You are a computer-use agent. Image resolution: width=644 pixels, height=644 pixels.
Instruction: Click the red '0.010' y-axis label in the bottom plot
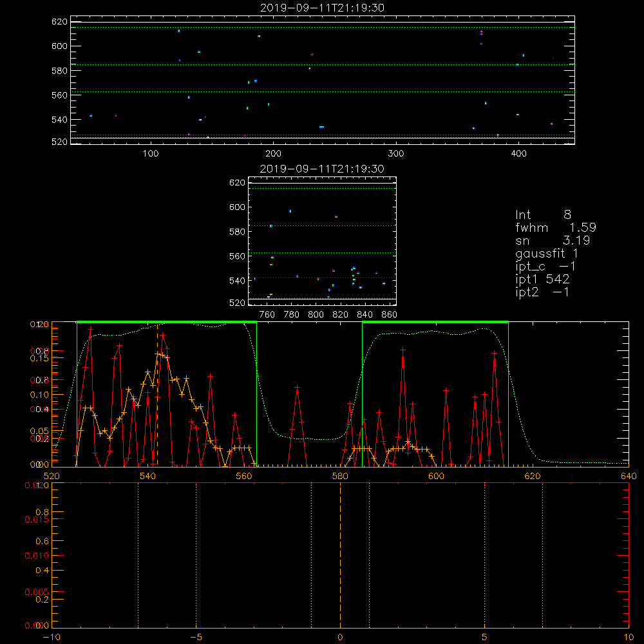(37, 556)
